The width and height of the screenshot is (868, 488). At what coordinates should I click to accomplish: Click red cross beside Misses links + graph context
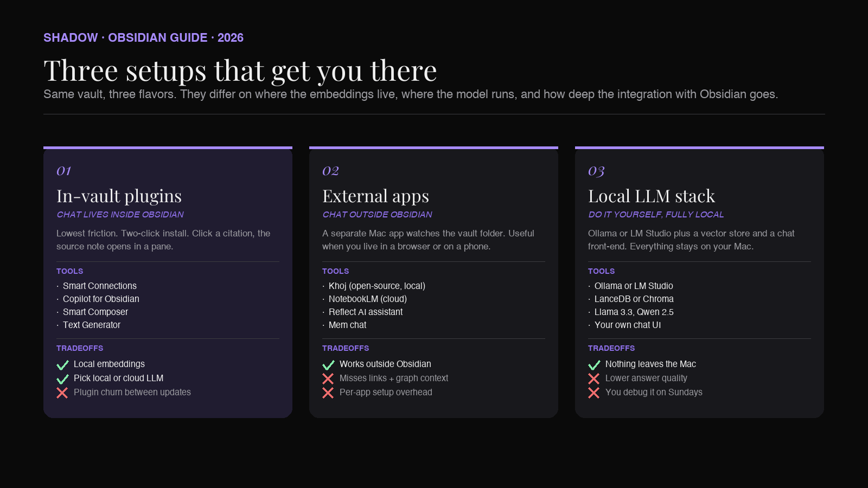(x=328, y=378)
